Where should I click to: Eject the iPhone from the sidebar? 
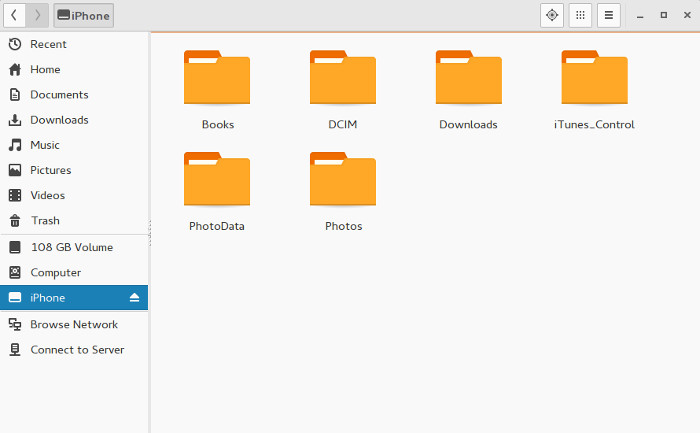(135, 298)
